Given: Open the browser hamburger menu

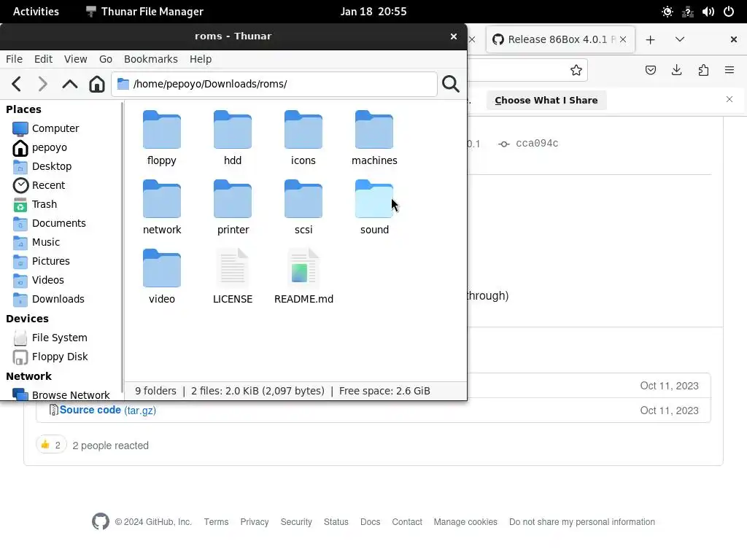Looking at the screenshot, I should (x=729, y=71).
